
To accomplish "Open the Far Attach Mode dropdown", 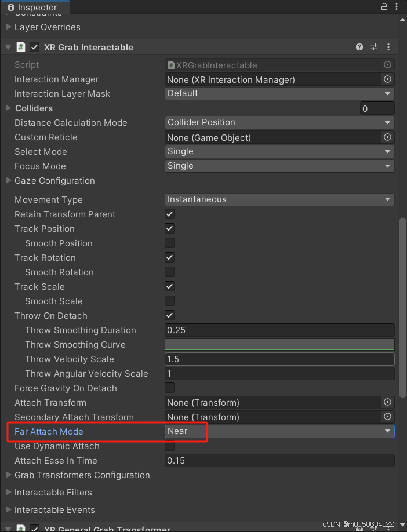I will (x=279, y=431).
